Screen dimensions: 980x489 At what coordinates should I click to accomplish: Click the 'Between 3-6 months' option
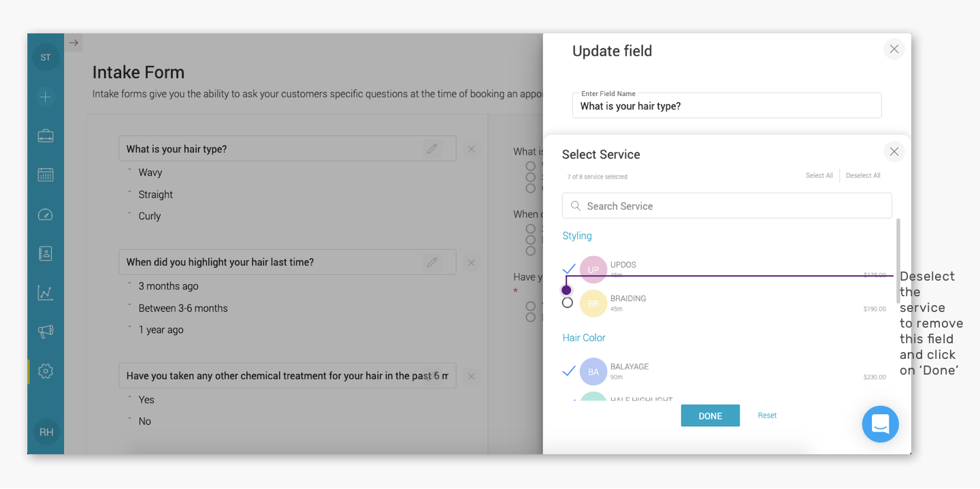click(x=183, y=309)
